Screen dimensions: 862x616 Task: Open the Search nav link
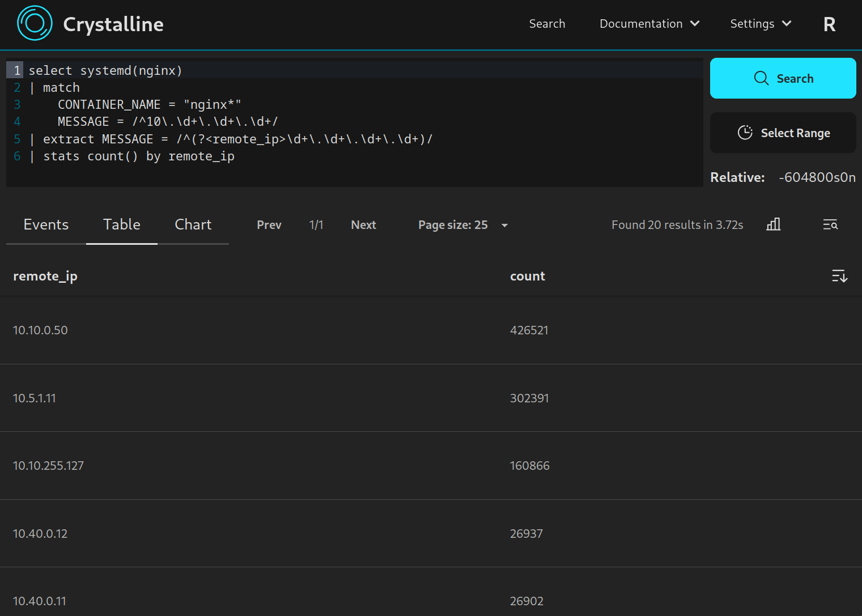[547, 24]
